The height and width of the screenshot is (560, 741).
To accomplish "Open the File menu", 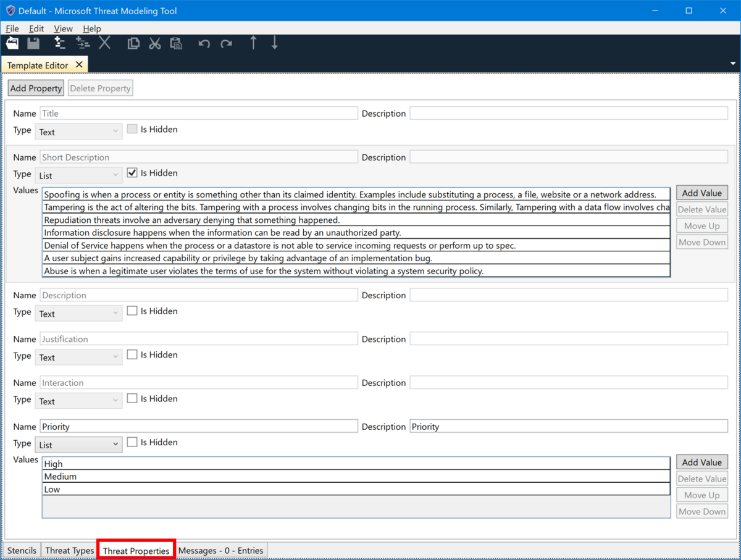I will tap(12, 28).
